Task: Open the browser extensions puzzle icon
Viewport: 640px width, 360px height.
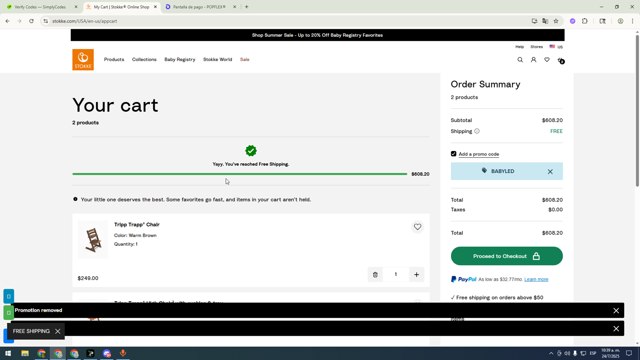Action: (585, 21)
